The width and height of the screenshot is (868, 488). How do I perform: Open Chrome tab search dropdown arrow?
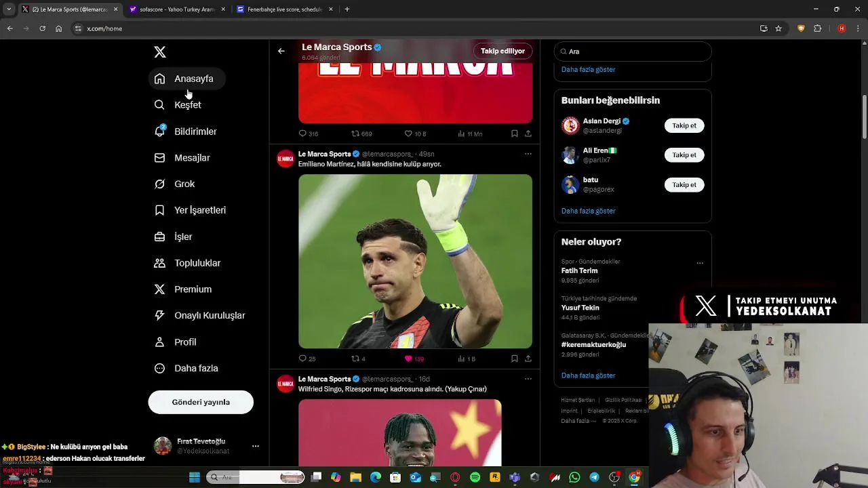pos(8,9)
